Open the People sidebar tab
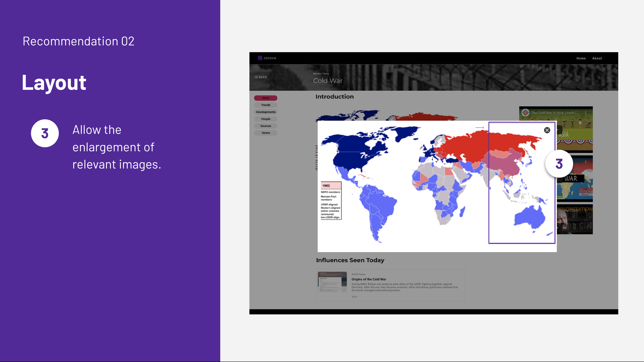Screen dimensions: 644x362 265,119
